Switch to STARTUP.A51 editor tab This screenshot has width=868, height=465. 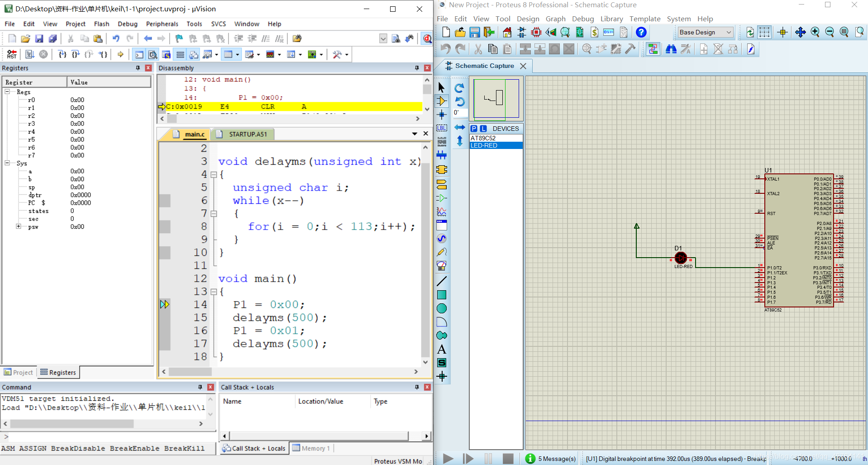tap(248, 134)
